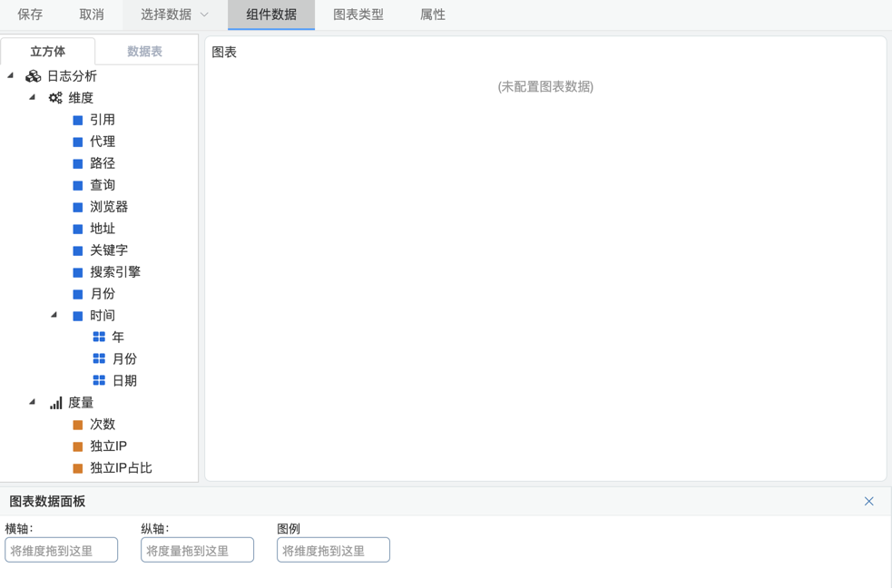Click the blue square icon beside 时间

pyautogui.click(x=78, y=316)
